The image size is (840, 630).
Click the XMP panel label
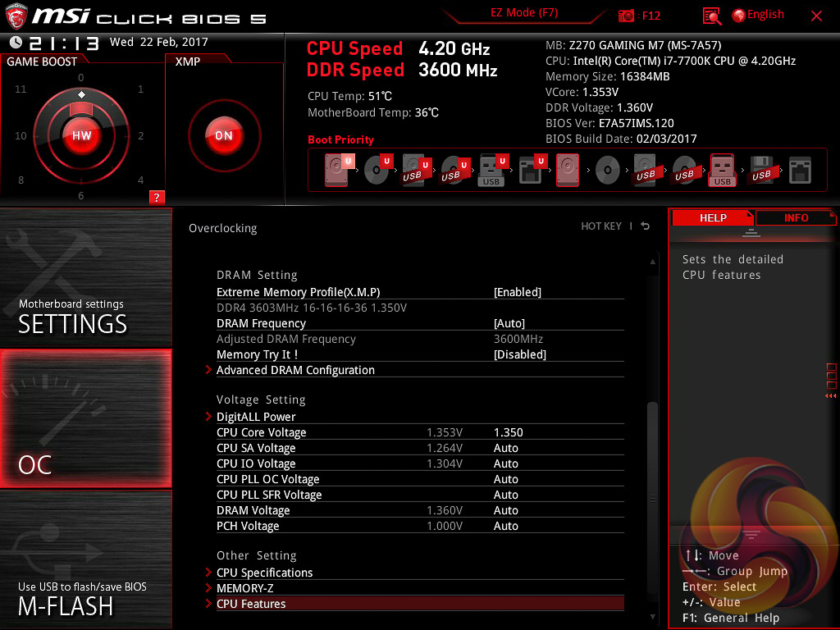pyautogui.click(x=188, y=62)
